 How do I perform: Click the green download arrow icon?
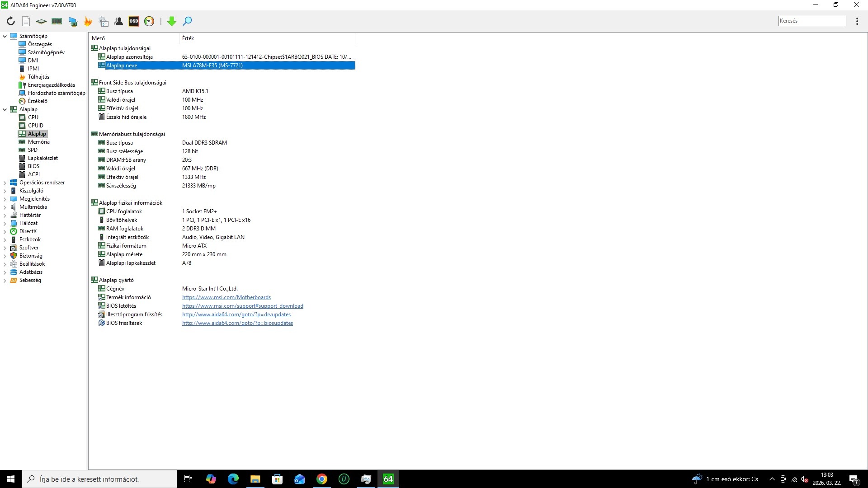[172, 21]
